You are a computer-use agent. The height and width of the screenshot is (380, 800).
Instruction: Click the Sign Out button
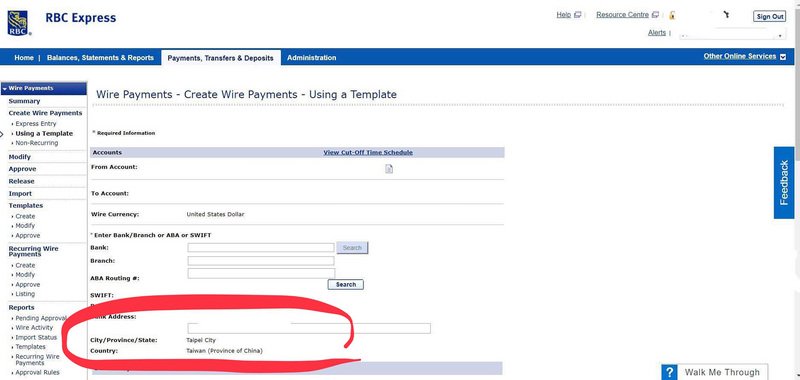[x=769, y=16]
